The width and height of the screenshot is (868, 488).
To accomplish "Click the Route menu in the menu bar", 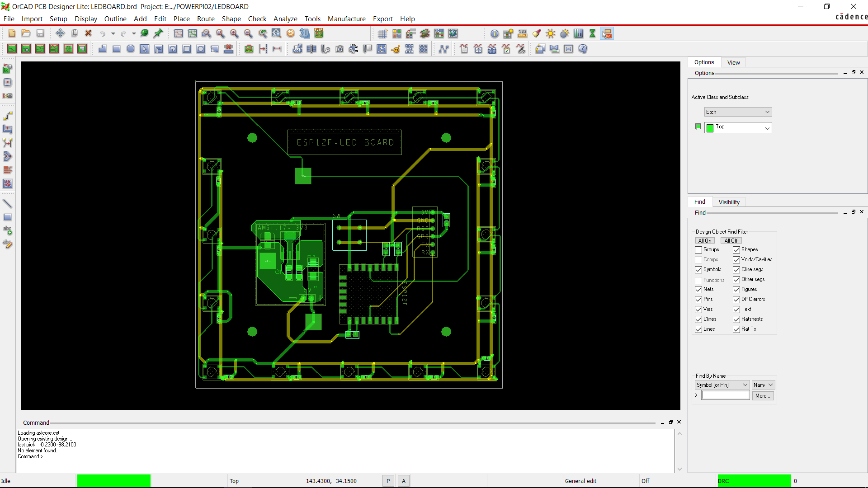I will [205, 19].
